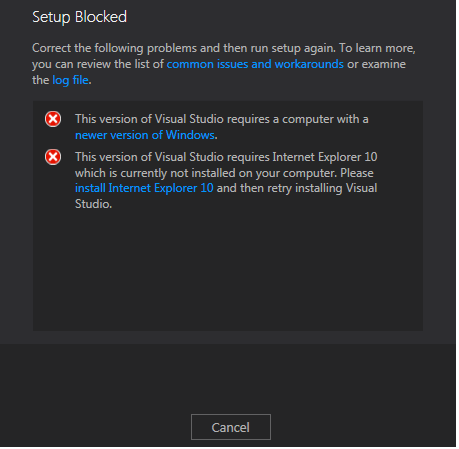This screenshot has height=449, width=459.
Task: Click 'This version of Visual Studio' in first error
Action: coord(149,119)
